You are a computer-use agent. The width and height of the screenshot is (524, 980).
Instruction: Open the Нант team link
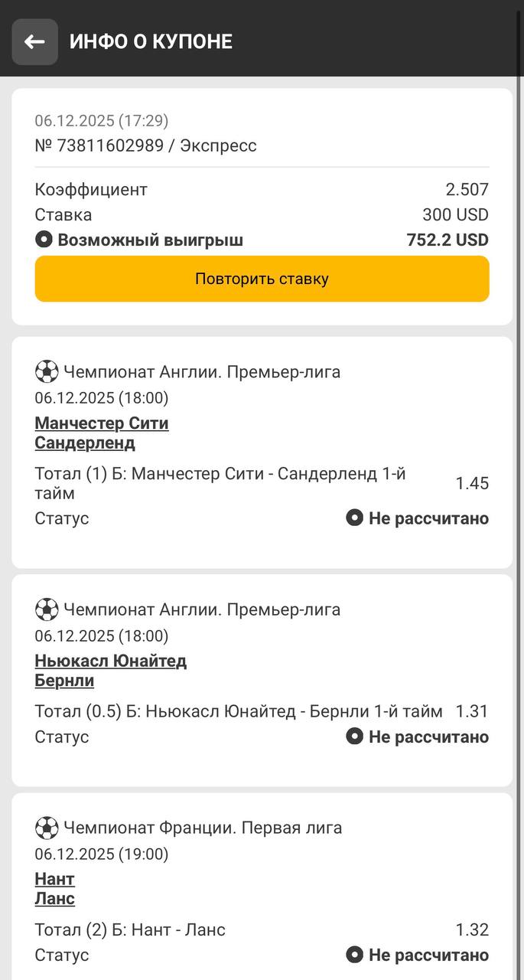(54, 879)
